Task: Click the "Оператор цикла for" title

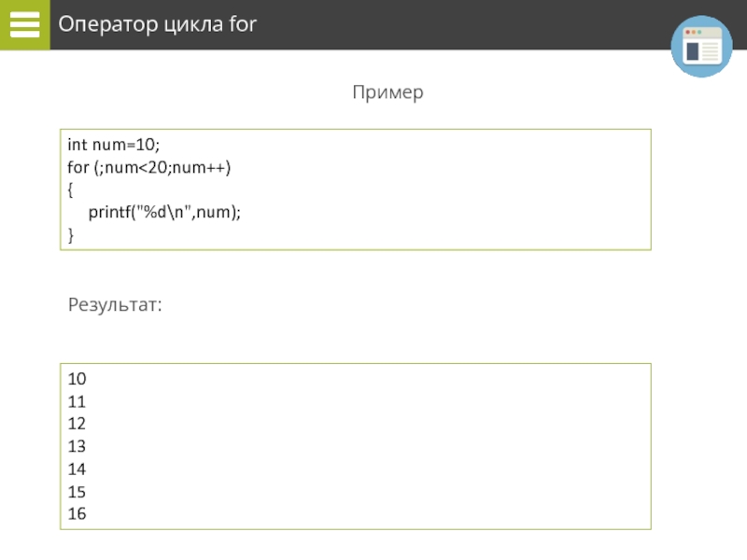Action: click(x=157, y=24)
